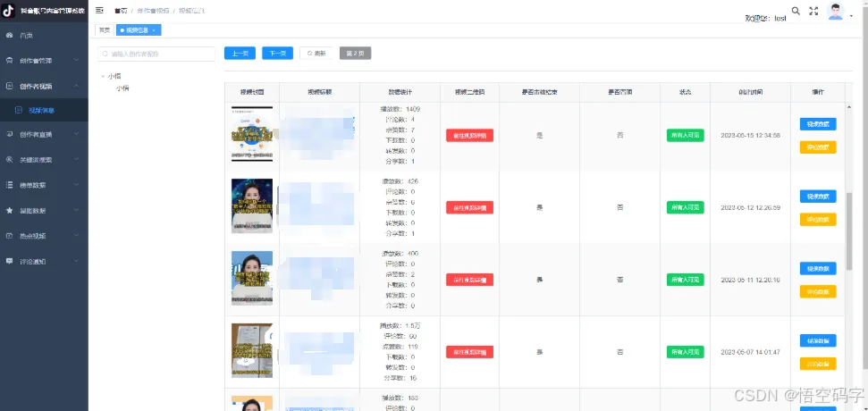868x411 pixels.
Task: Click the blue 视频数据 button for 2023-06-07 video
Action: click(818, 340)
